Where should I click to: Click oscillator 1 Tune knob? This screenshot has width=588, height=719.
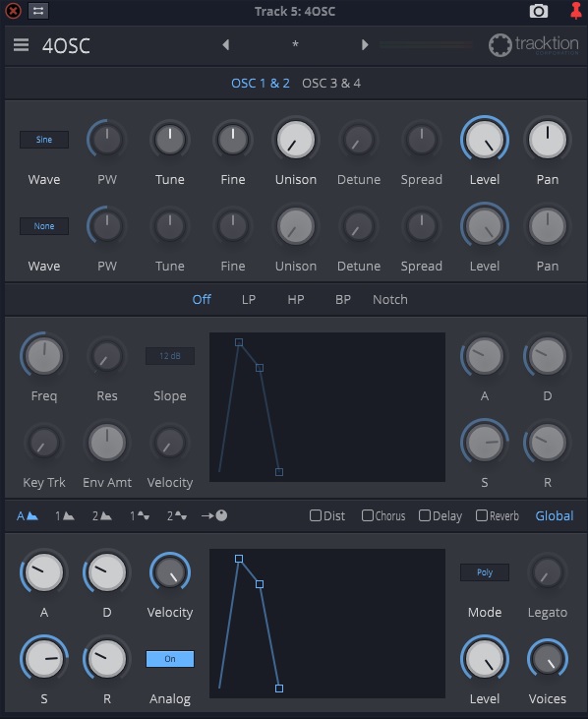tap(170, 140)
